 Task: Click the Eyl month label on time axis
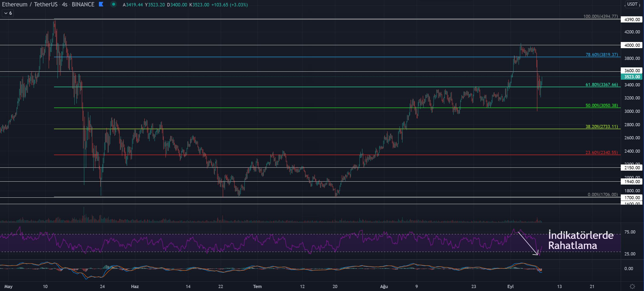[x=510, y=286]
